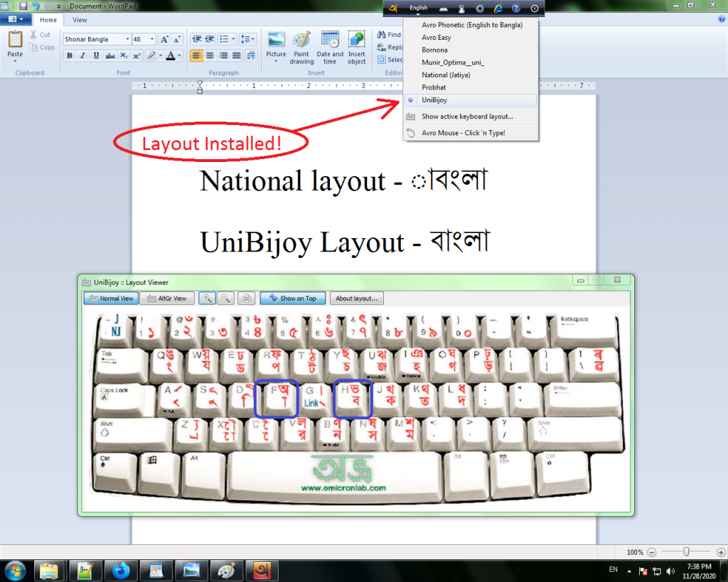Apply the font color A button
This screenshot has height=582, width=728.
point(171,55)
